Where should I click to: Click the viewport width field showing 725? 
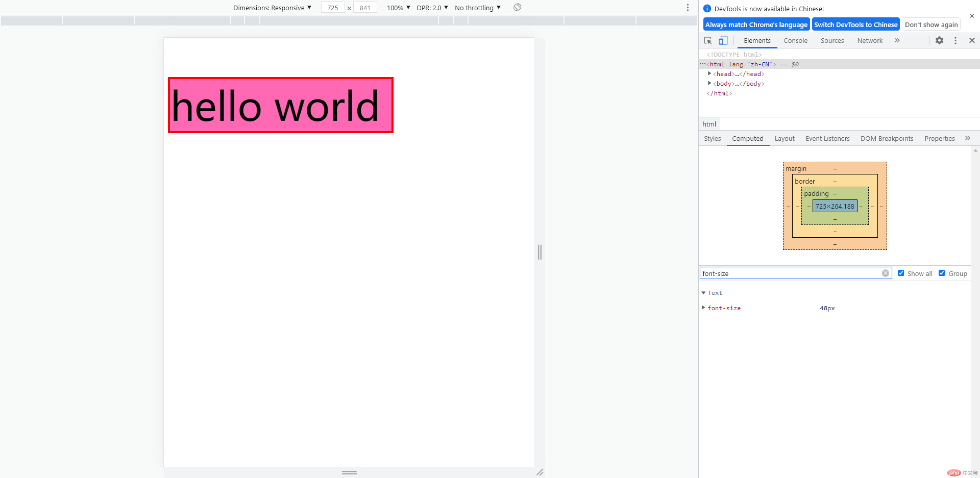coord(333,8)
